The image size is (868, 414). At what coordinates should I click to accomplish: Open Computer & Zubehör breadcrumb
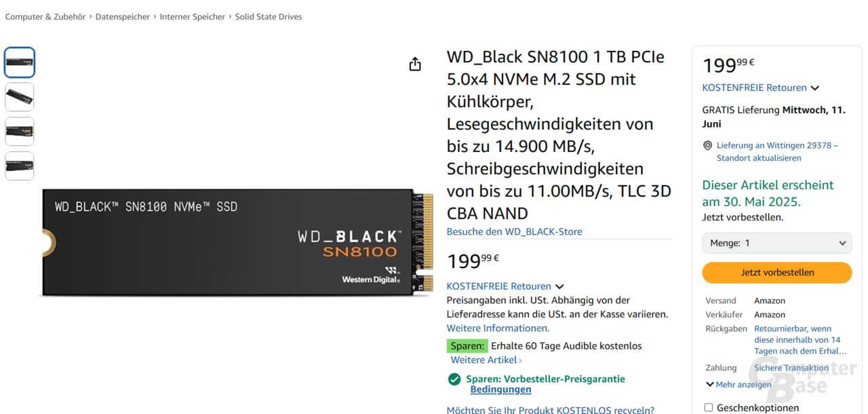pyautogui.click(x=45, y=17)
